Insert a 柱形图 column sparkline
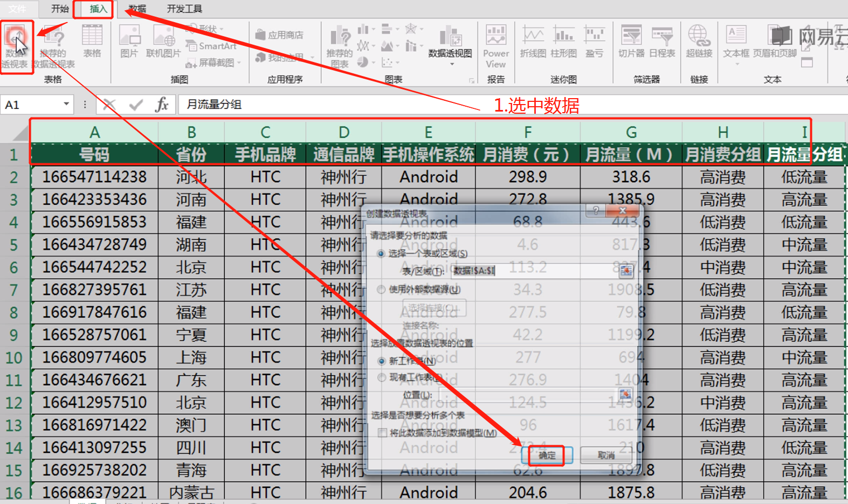 pos(564,42)
